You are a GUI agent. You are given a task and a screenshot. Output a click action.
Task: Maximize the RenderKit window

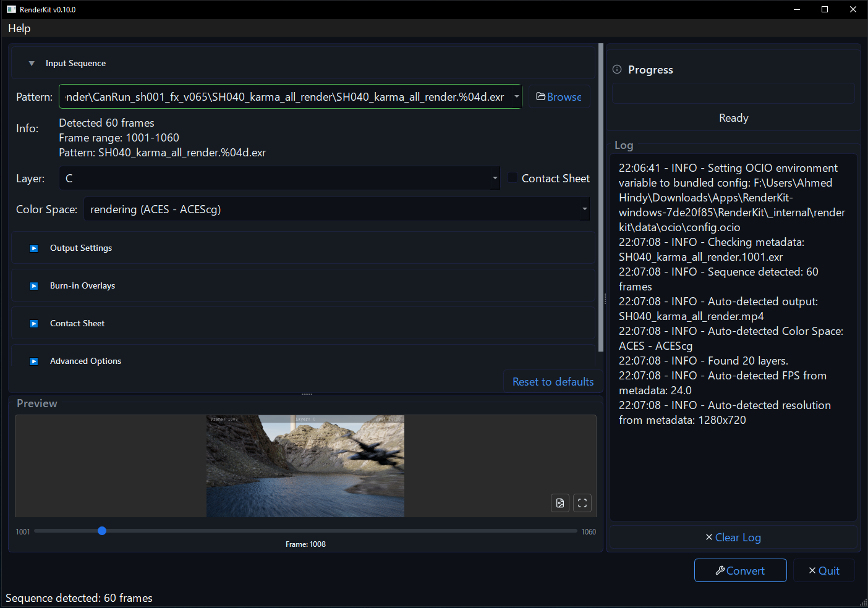coord(825,9)
